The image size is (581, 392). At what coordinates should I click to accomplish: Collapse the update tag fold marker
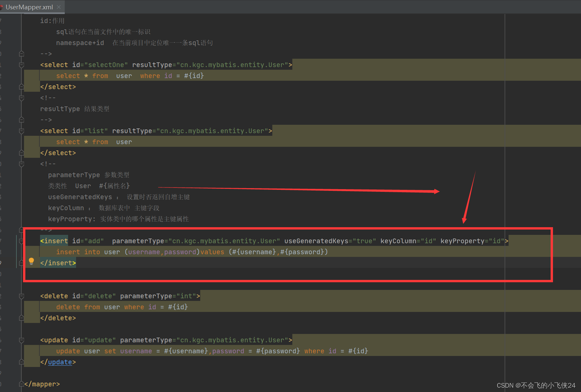pyautogui.click(x=21, y=340)
